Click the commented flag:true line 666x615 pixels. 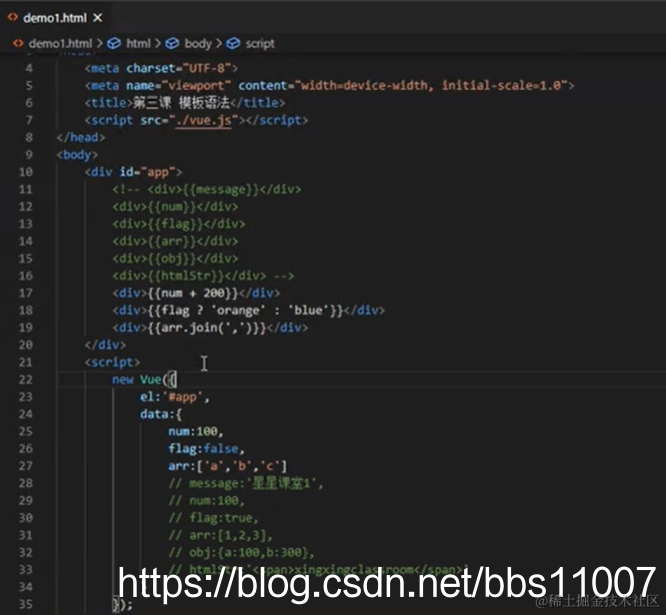point(213,518)
